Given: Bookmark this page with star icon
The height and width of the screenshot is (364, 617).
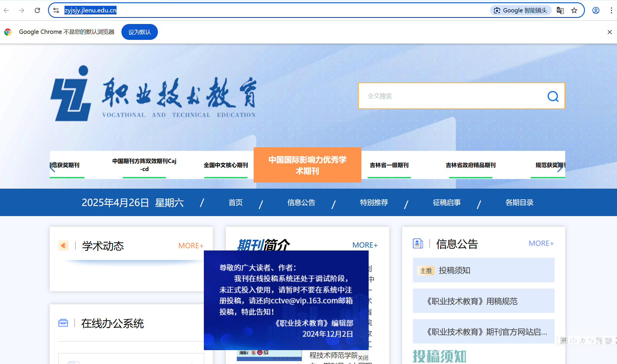Looking at the screenshot, I should click(x=574, y=10).
